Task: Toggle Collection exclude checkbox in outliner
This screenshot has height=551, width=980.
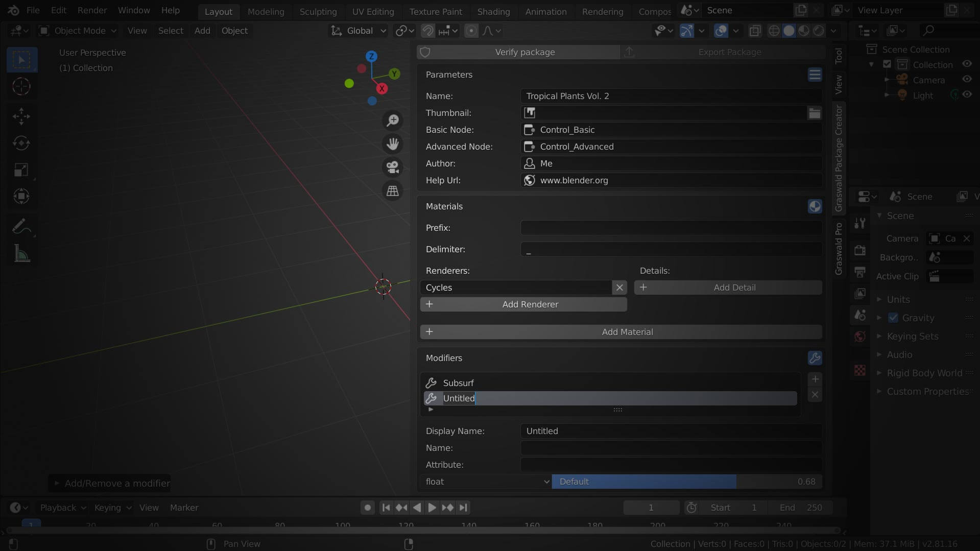Action: tap(887, 64)
